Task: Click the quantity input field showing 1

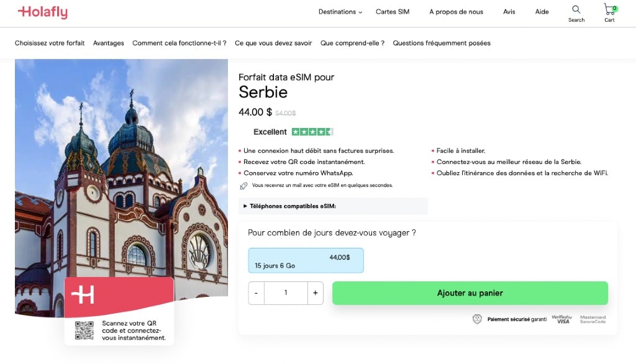Action: 286,293
